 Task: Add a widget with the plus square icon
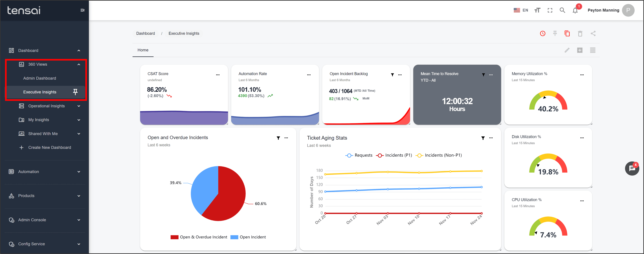pos(580,50)
